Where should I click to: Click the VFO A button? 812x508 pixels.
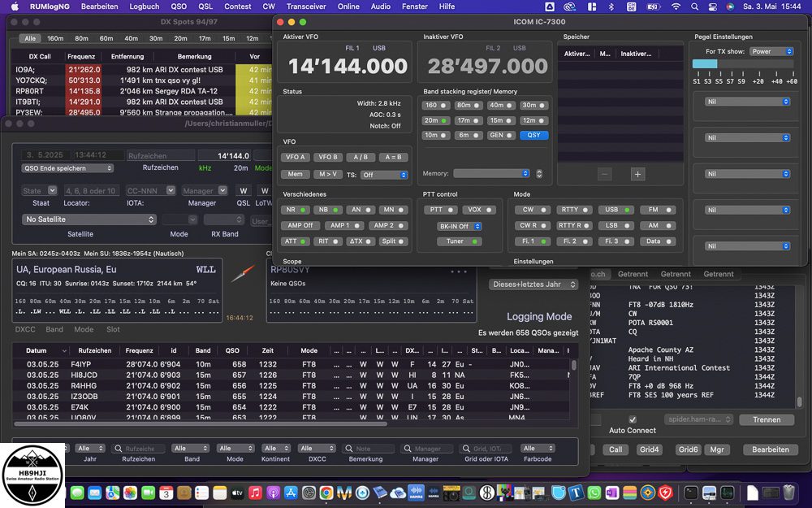296,157
